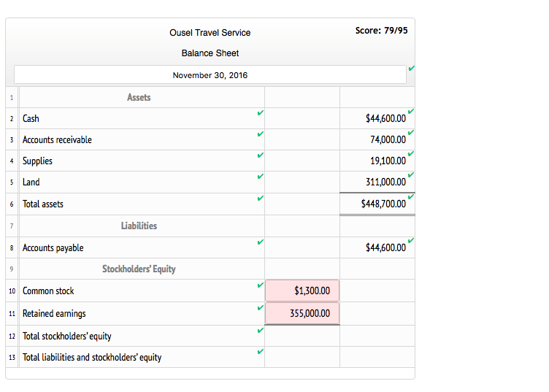Click the checkmark next to Accounts payable label
549x392 pixels.
tap(260, 242)
